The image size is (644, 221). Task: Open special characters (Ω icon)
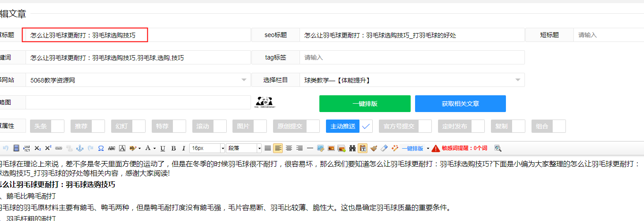101,148
